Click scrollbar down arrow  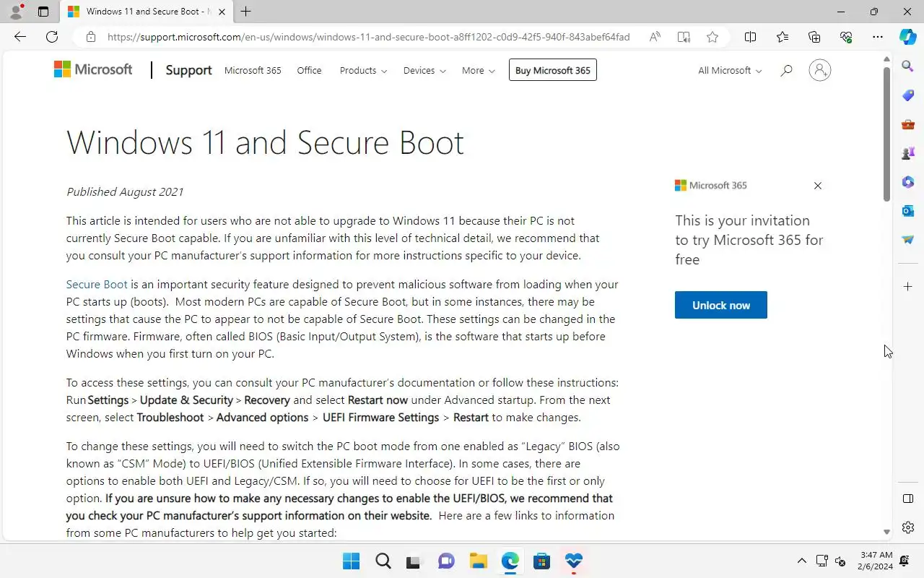pos(886,532)
